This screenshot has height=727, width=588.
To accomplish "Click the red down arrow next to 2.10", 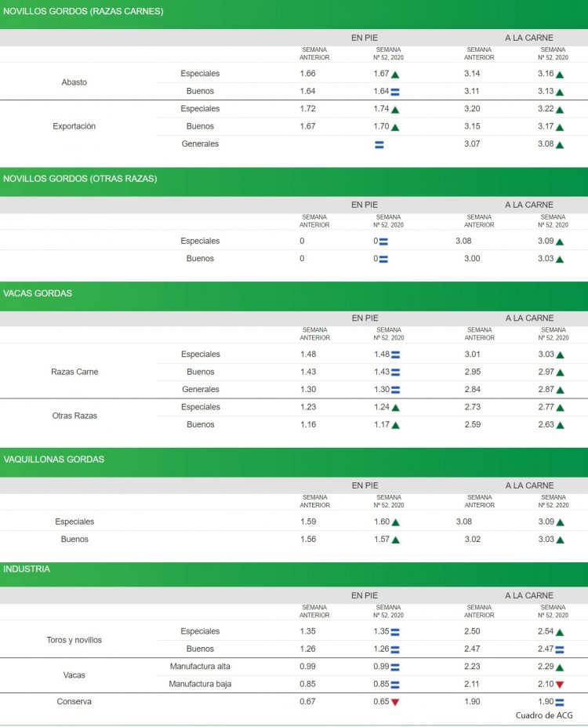I will pyautogui.click(x=560, y=685).
